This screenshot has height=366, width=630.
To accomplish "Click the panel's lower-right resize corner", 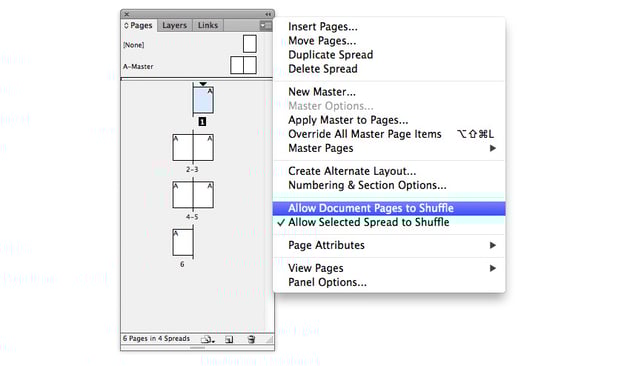I will point(270,340).
